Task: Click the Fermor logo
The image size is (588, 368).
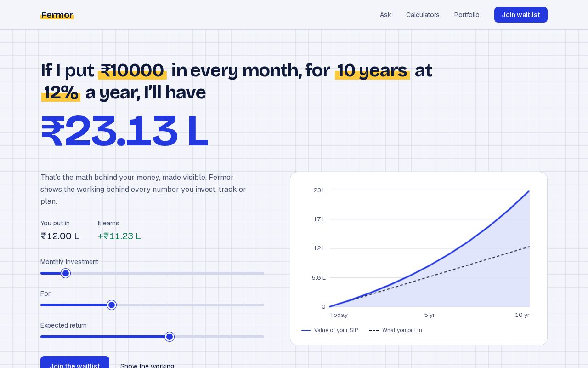Action: pos(57,15)
